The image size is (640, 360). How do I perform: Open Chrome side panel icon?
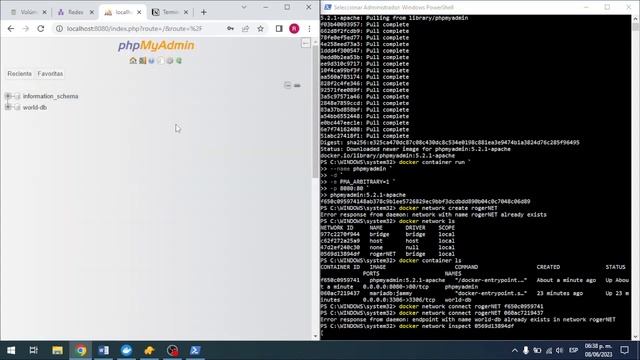279,29
